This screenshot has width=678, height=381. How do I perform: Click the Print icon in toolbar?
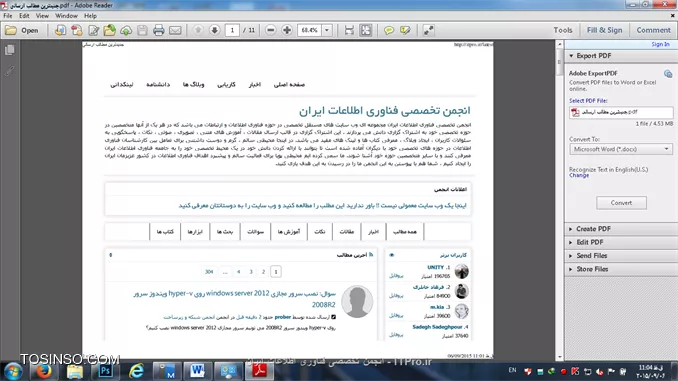point(158,30)
